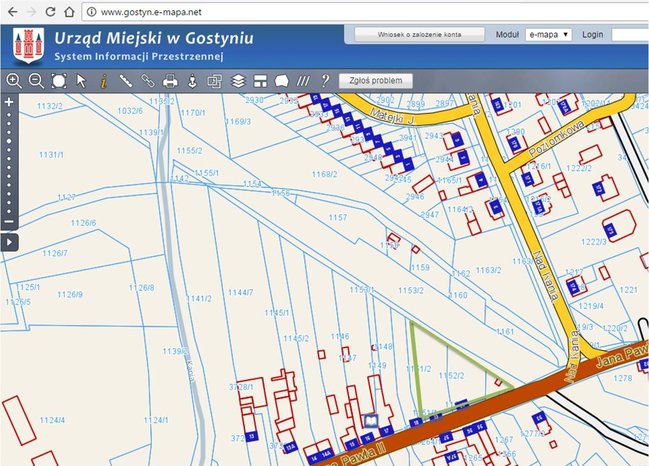Click parcel label 1157 on the map
Screen dimensions: 649x466
pyautogui.click(x=338, y=217)
